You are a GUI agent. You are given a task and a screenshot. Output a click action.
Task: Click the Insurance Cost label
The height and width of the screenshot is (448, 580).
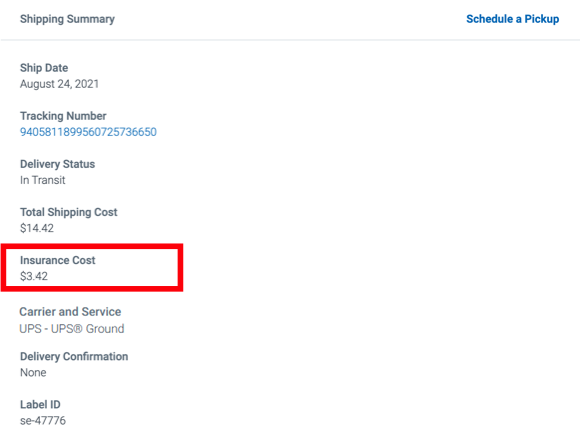pyautogui.click(x=58, y=260)
